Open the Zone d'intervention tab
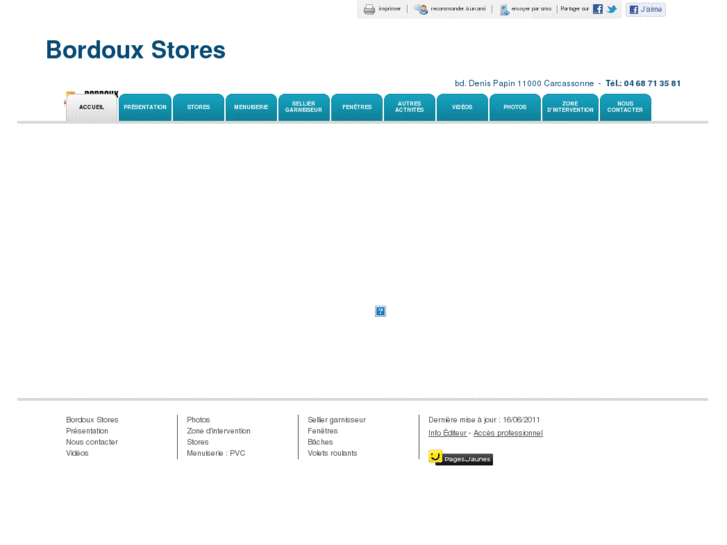Image resolution: width=727 pixels, height=545 pixels. coord(570,108)
